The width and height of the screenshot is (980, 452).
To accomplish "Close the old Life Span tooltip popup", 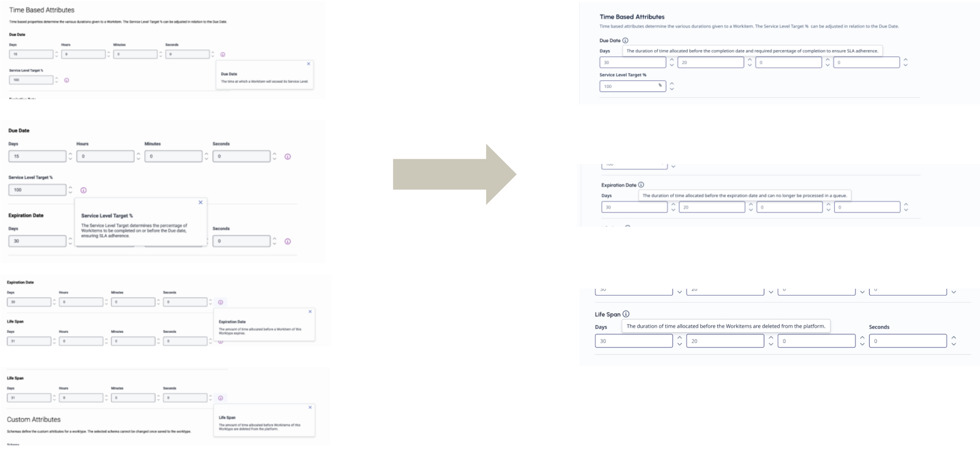I will 310,407.
